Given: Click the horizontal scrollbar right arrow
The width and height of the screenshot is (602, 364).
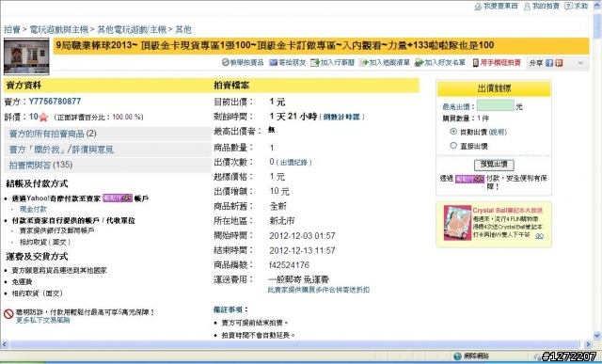Looking at the screenshot, I should [x=588, y=344].
